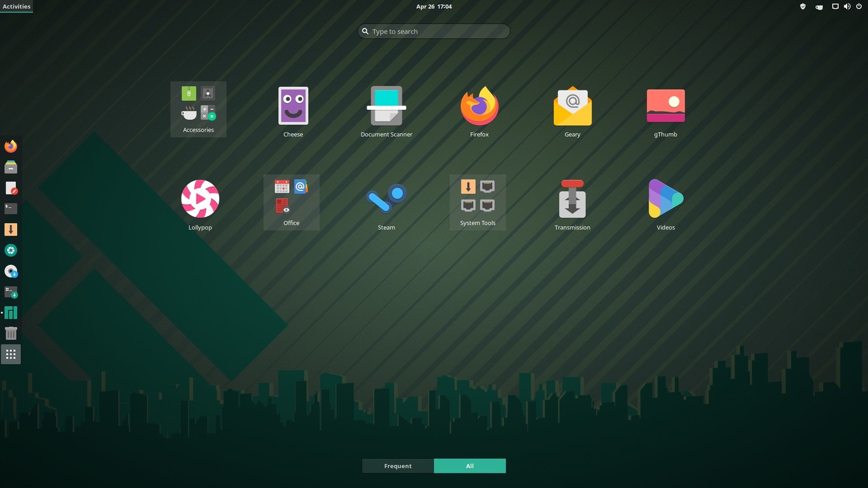This screenshot has width=868, height=488.
Task: Launch the Transmission torrent client
Action: 572,198
